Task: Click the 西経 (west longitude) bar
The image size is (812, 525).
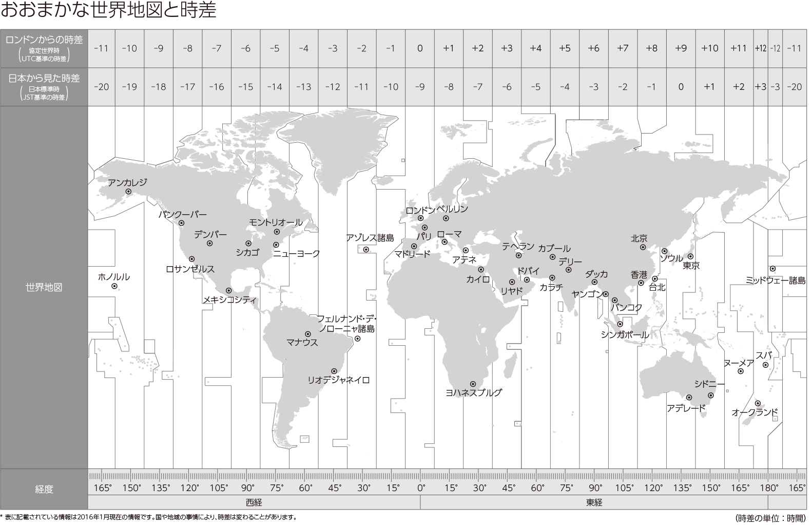Action: (x=254, y=502)
